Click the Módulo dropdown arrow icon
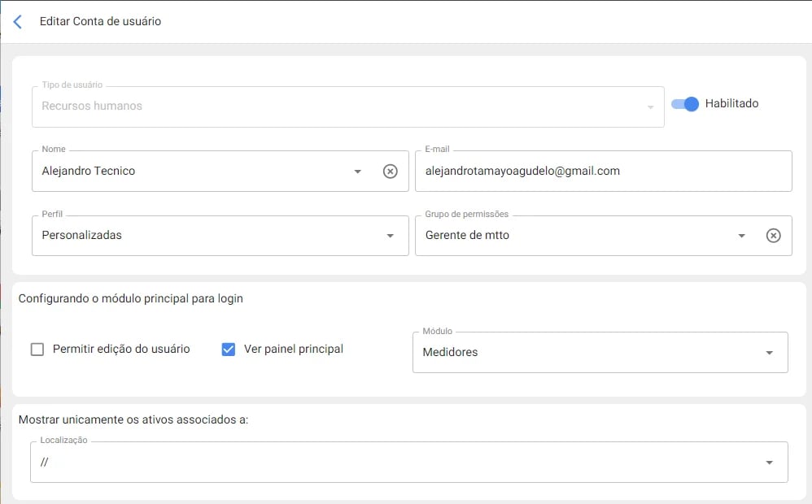This screenshot has height=504, width=812. [769, 352]
